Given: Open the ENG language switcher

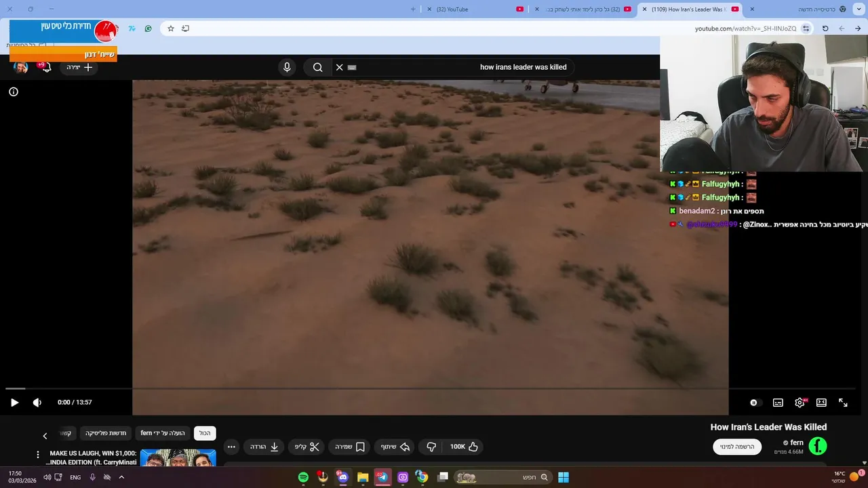Looking at the screenshot, I should point(75,477).
